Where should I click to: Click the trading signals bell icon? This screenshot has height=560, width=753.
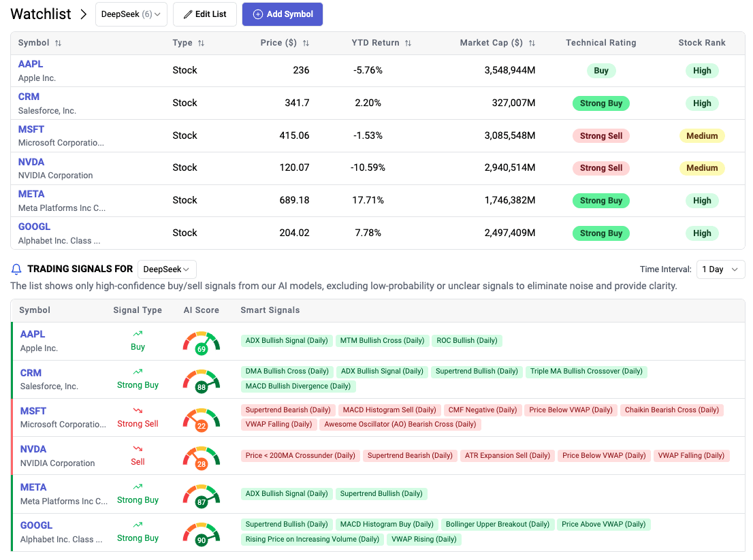(16, 269)
